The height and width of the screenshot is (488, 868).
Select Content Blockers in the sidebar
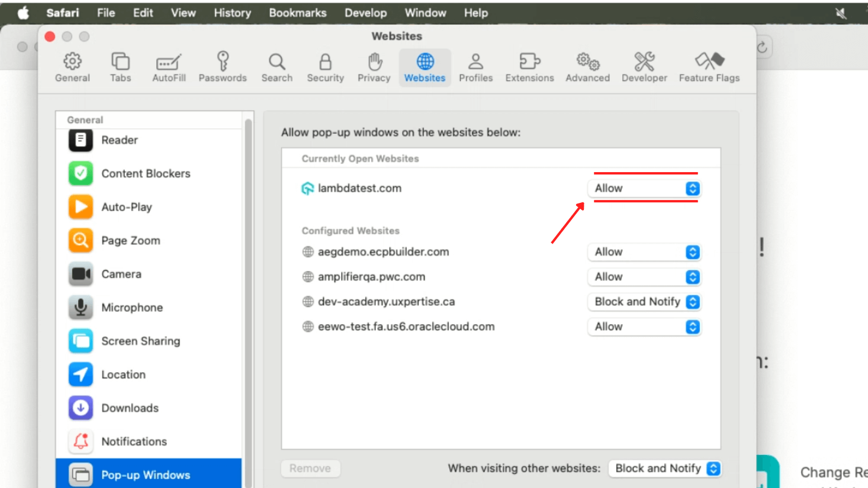click(149, 173)
